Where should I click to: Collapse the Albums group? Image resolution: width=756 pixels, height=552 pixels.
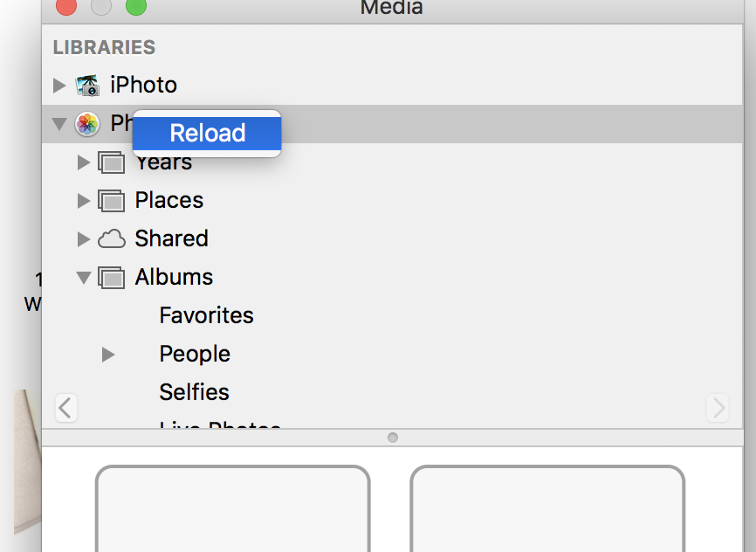(x=84, y=278)
